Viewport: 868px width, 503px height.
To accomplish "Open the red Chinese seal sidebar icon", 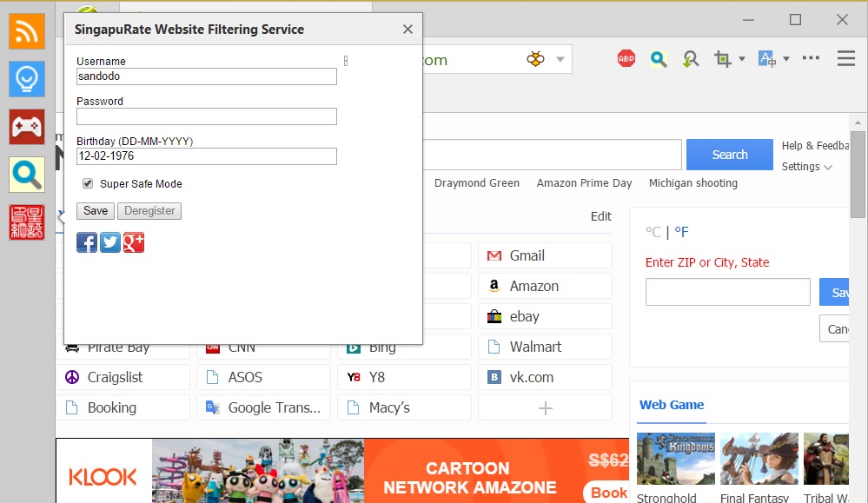I will coord(27,222).
